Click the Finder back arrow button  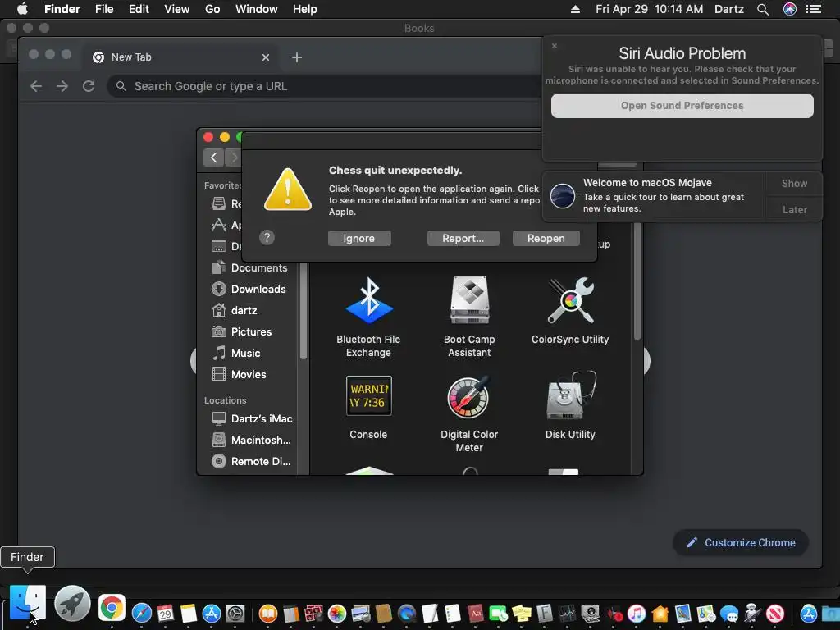[x=214, y=157]
